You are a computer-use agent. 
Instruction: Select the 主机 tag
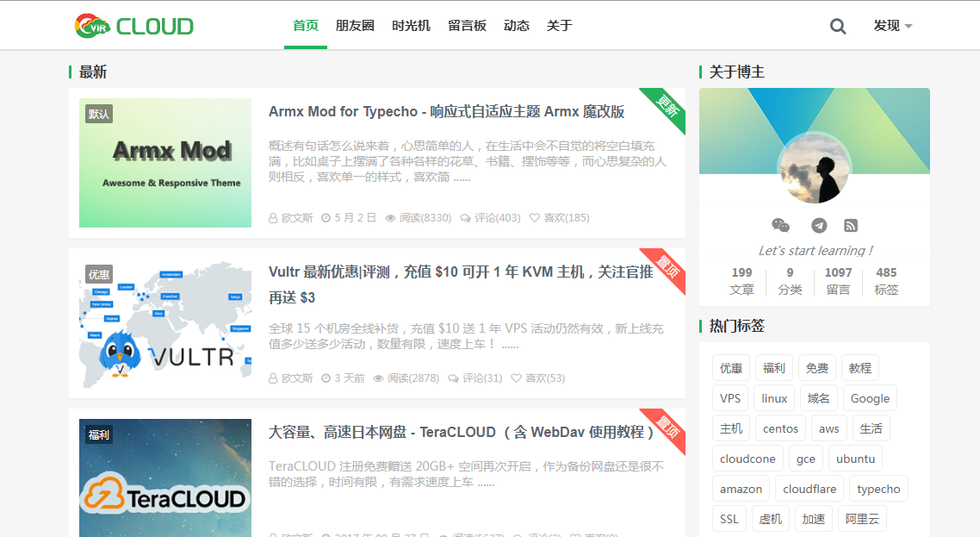point(730,428)
